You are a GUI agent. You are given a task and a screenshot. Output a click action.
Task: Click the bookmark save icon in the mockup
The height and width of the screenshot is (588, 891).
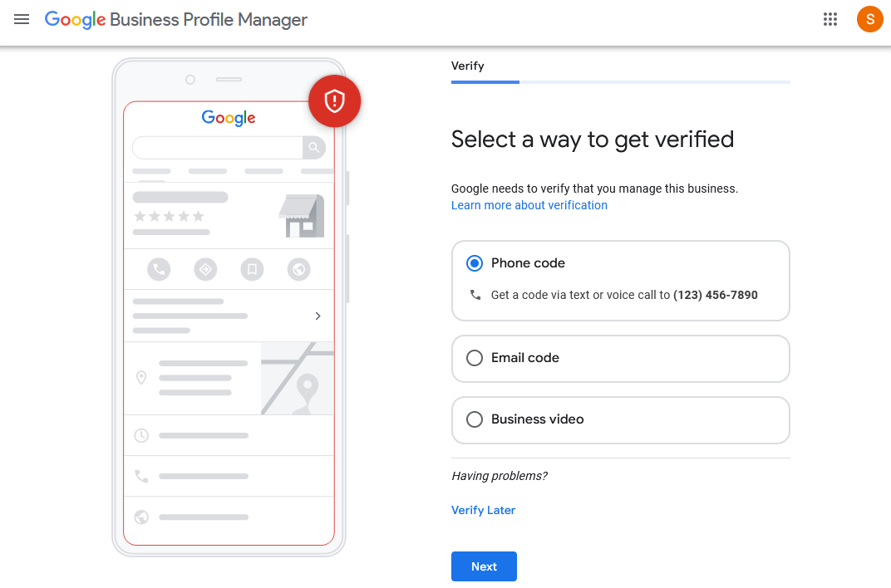point(253,269)
